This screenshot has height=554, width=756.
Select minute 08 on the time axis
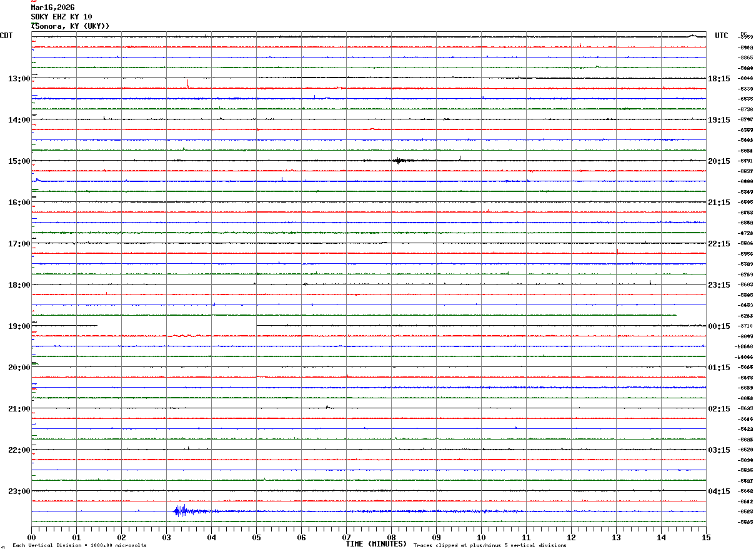pos(391,537)
